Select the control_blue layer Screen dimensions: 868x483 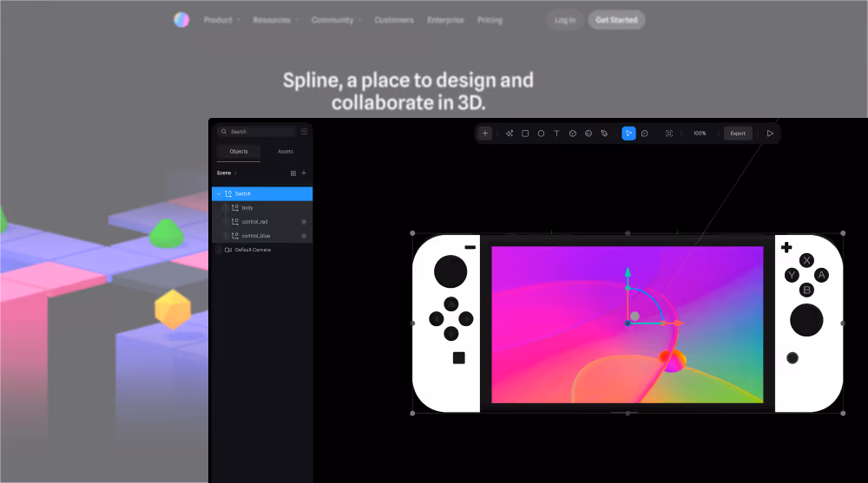(262, 236)
